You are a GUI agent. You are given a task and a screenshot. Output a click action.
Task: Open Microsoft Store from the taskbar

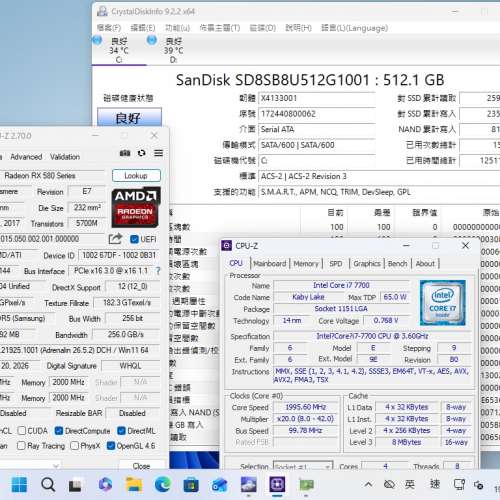pos(191,485)
